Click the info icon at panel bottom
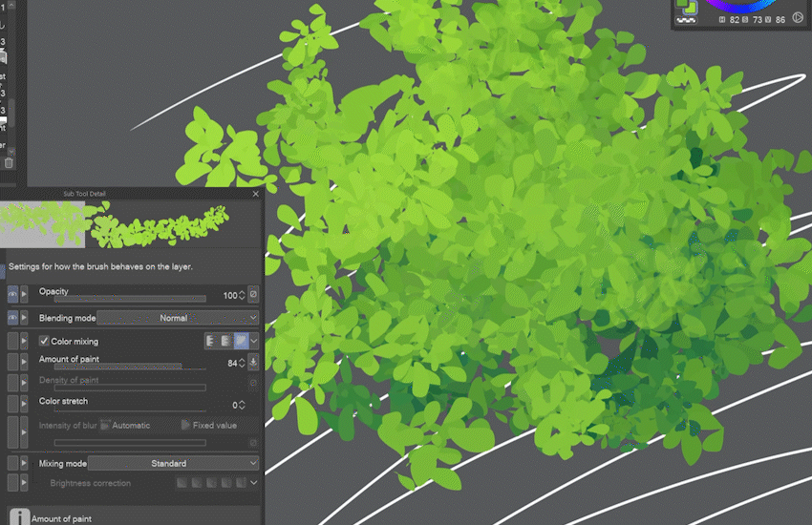The height and width of the screenshot is (525, 812). [20, 517]
